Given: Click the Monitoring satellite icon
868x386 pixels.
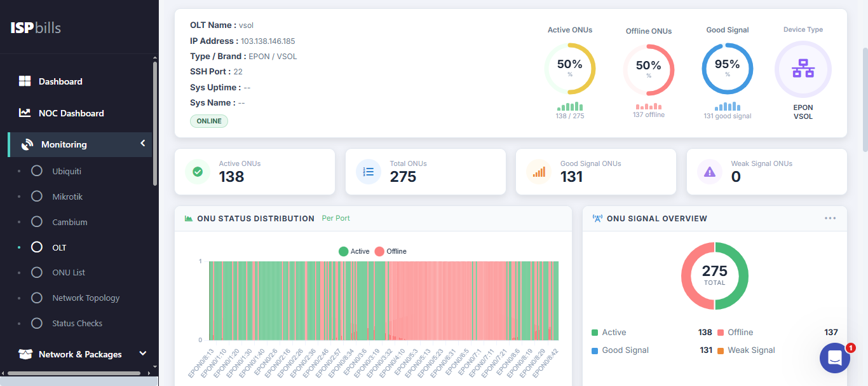Looking at the screenshot, I should tap(26, 144).
